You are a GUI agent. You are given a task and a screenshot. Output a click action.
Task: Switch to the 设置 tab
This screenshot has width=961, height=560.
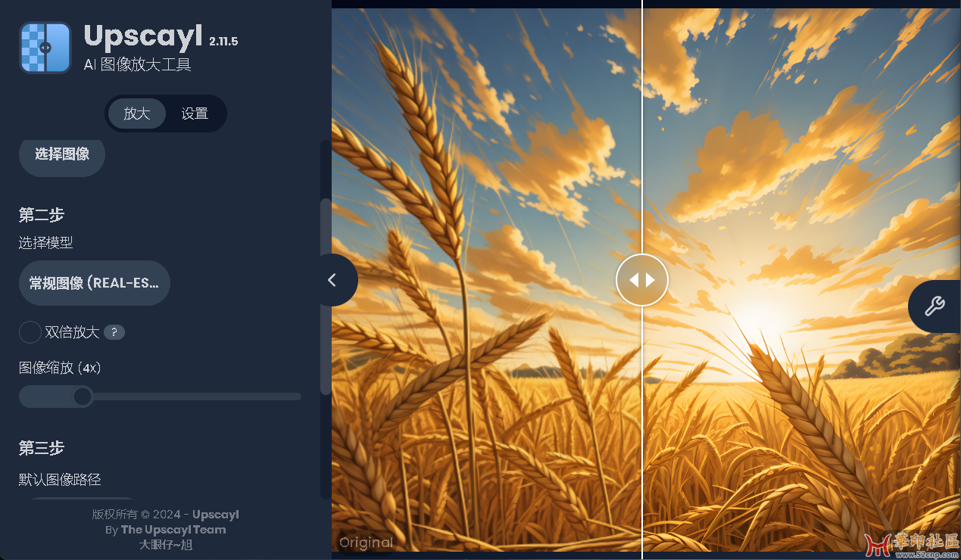point(195,114)
